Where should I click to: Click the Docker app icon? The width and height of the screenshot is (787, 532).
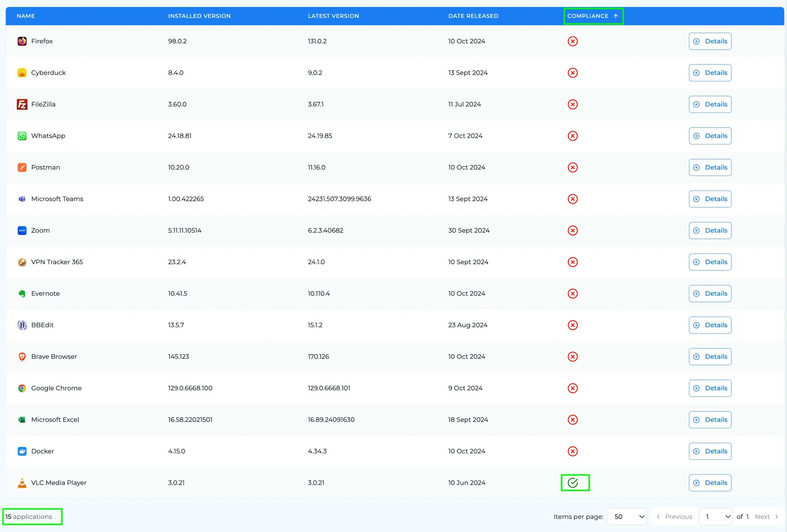click(x=22, y=451)
